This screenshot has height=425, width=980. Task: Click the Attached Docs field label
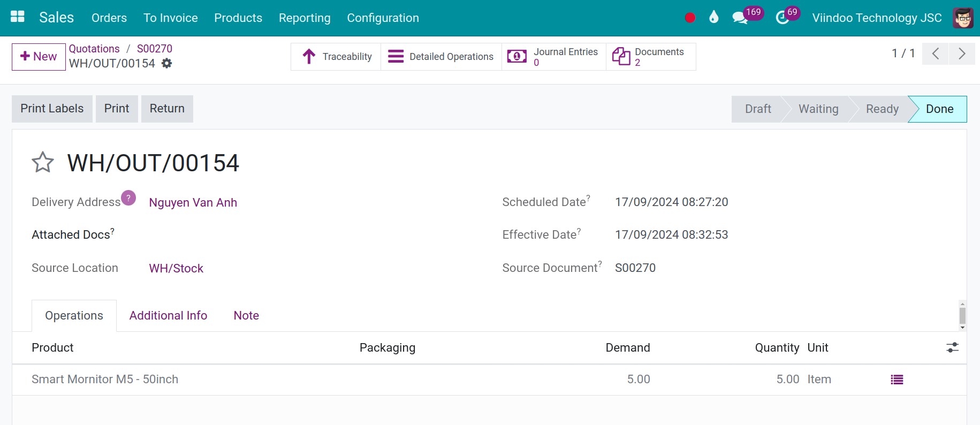coord(73,234)
